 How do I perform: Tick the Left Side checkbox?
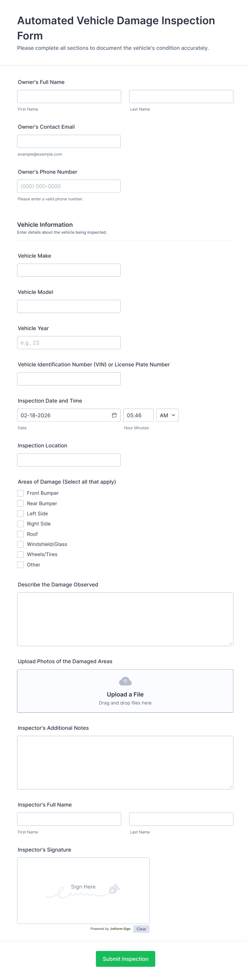[x=21, y=514]
